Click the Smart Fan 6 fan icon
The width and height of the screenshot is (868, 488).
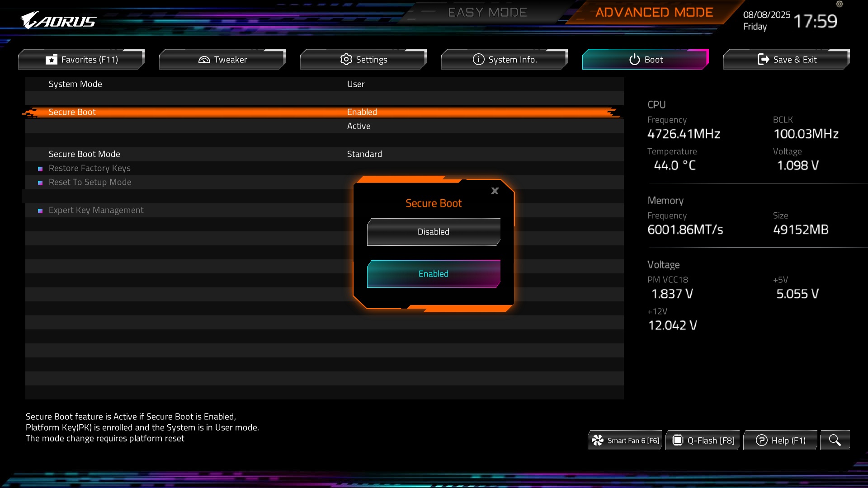tap(598, 440)
